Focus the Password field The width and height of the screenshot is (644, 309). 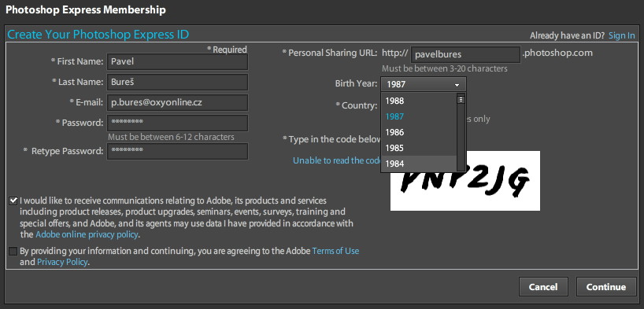click(177, 123)
